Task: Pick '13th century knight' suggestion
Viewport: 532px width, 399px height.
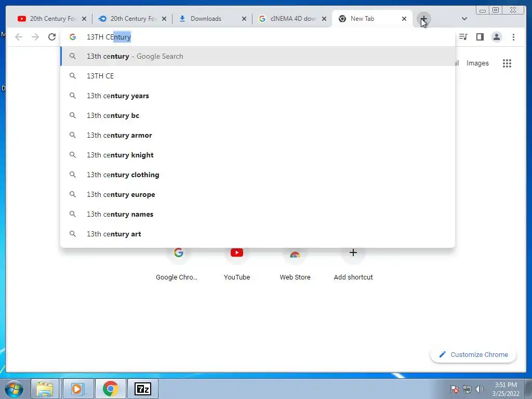Action: pyautogui.click(x=258, y=155)
